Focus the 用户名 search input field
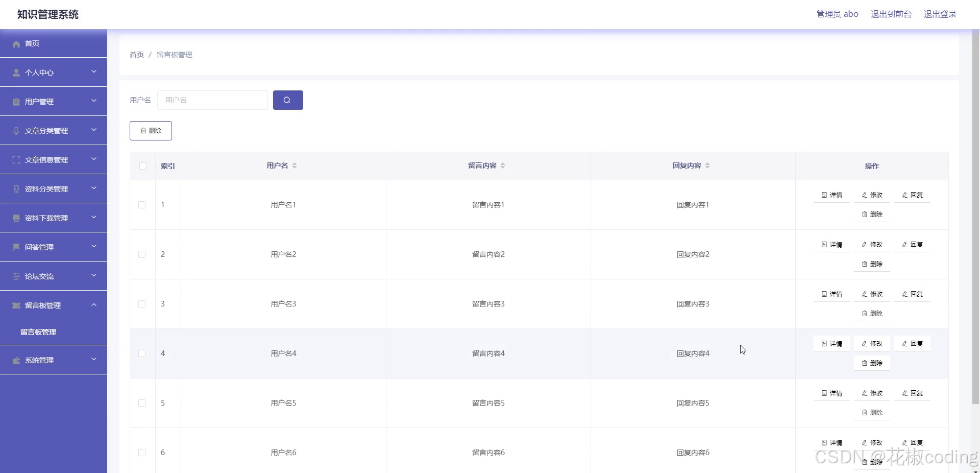 (x=212, y=100)
